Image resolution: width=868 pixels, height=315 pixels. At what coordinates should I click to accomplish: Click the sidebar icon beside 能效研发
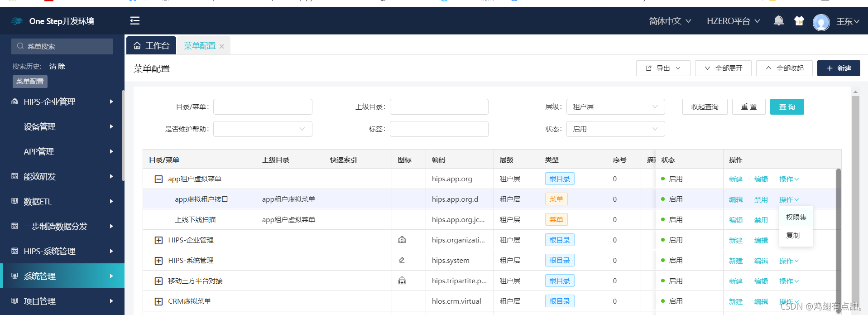(x=15, y=176)
